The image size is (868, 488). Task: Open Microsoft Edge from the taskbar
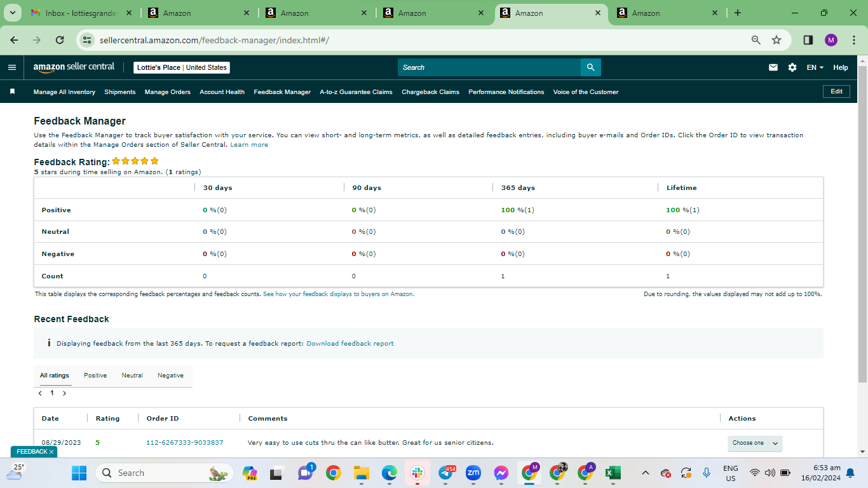pos(389,473)
